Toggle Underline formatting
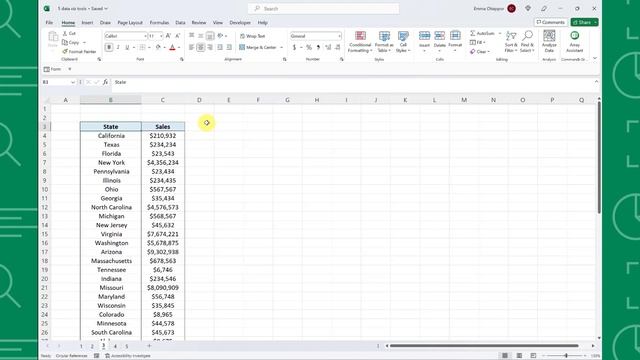This screenshot has width=640, height=360. click(127, 47)
